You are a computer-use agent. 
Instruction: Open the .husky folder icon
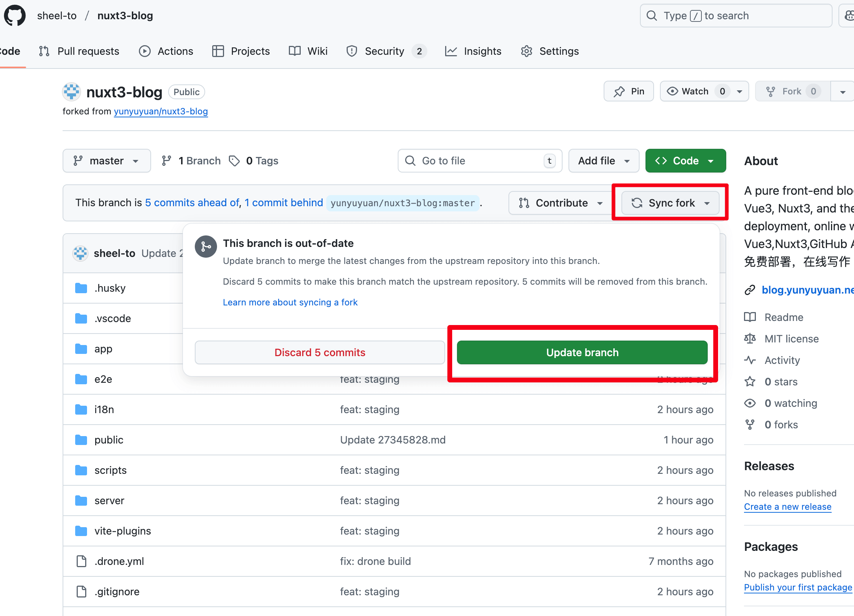click(81, 288)
